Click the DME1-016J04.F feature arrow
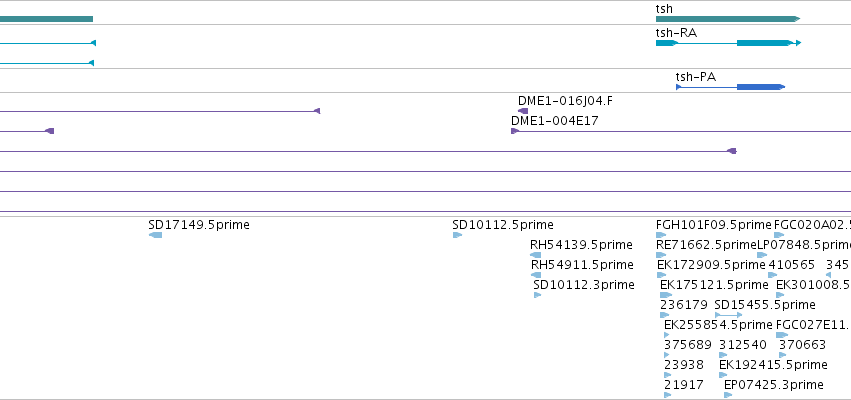This screenshot has height=400, width=851. pos(523,111)
